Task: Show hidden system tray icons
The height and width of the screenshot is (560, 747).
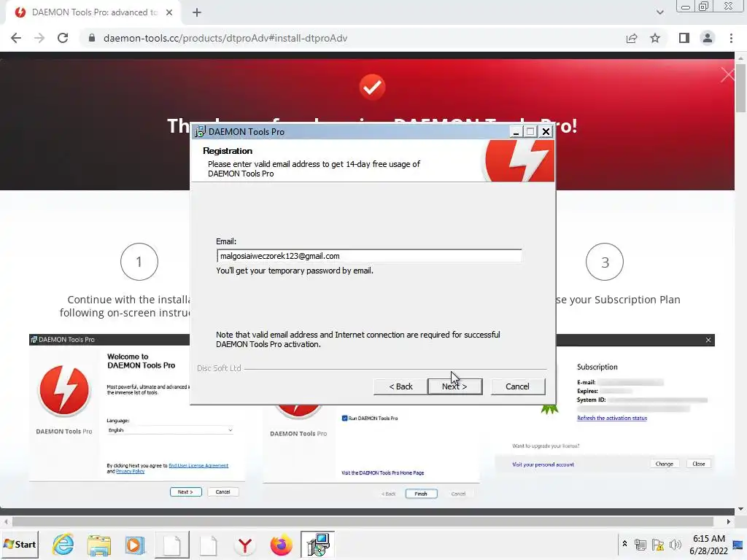Action: [624, 544]
